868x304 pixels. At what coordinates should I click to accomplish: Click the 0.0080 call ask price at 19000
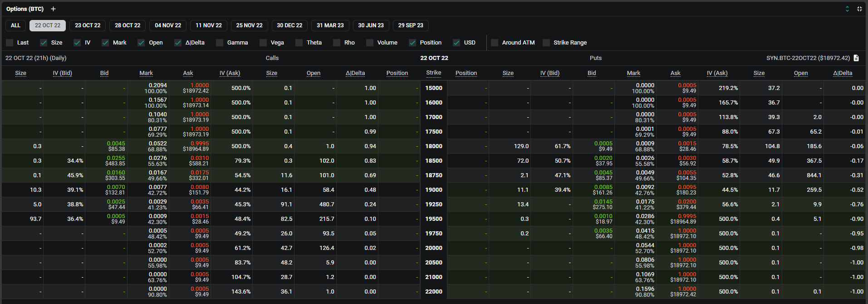point(200,187)
